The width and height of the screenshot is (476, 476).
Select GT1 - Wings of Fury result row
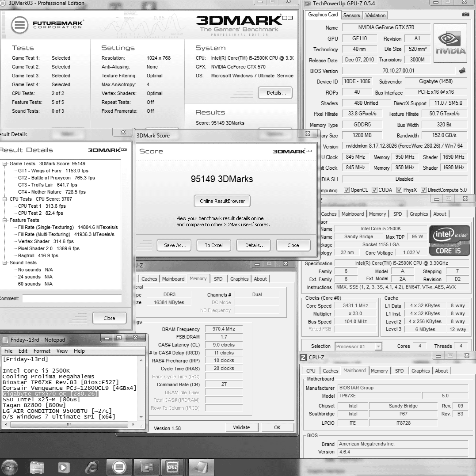coord(53,171)
